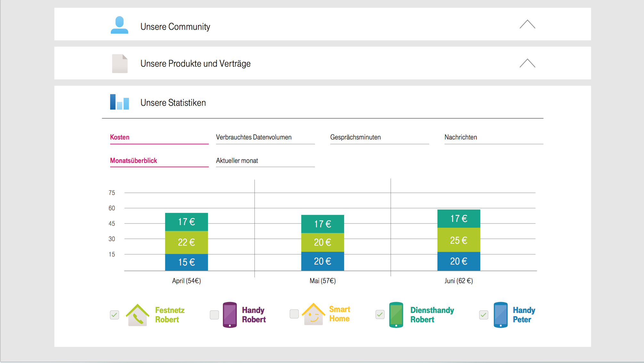Click the purple Handy Robert phone icon
Image resolution: width=644 pixels, height=363 pixels.
(x=230, y=315)
